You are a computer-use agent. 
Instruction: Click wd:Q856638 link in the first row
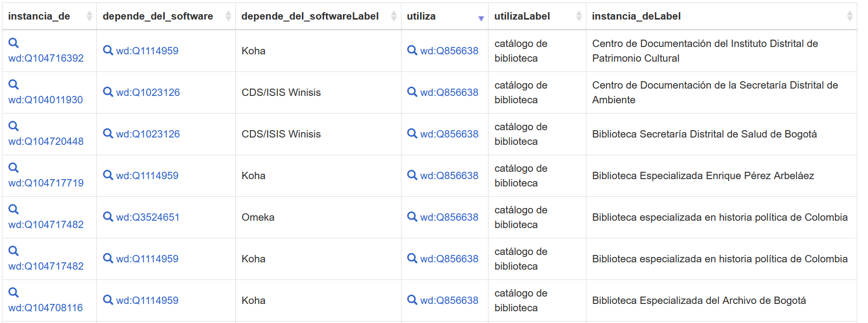[x=449, y=51]
